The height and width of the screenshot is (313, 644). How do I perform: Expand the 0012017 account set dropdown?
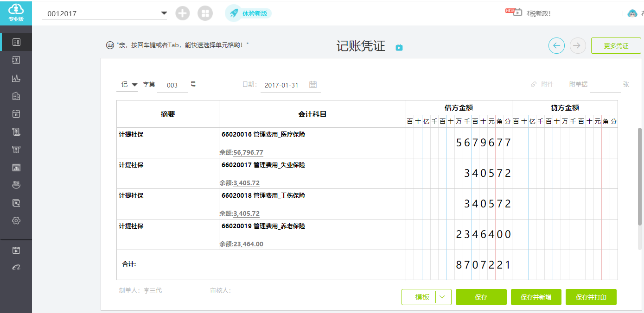(x=164, y=13)
